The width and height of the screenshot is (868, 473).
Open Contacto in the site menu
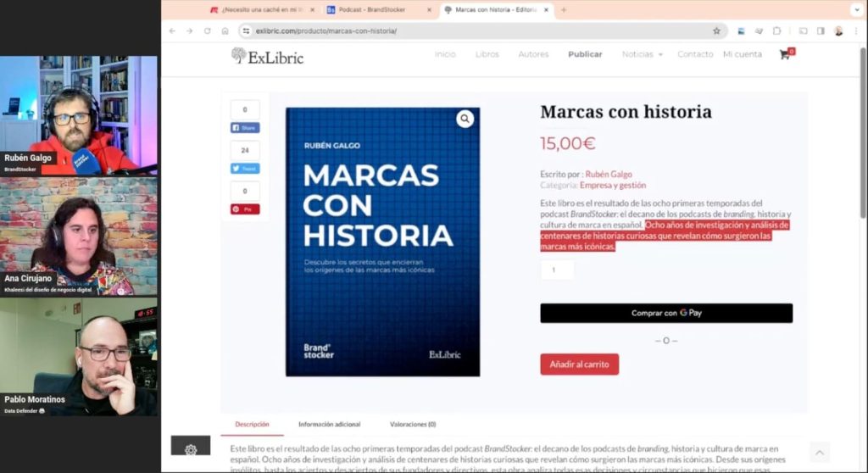pyautogui.click(x=695, y=54)
